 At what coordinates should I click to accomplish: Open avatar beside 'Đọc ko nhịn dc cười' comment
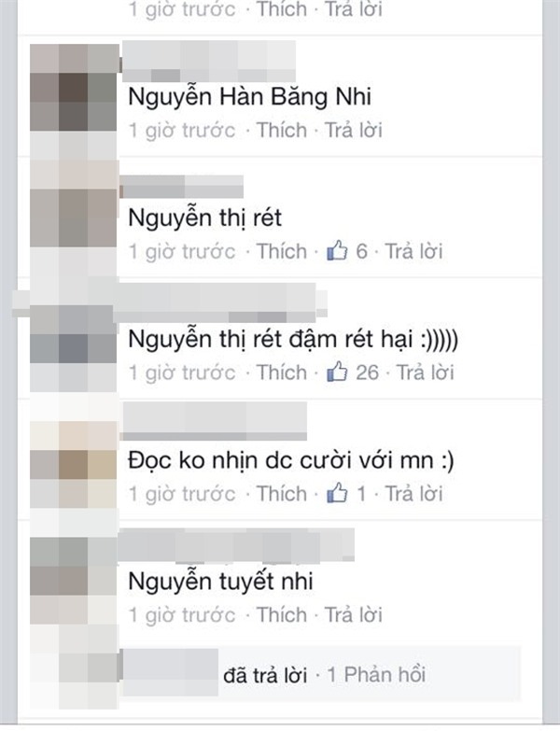(73, 465)
